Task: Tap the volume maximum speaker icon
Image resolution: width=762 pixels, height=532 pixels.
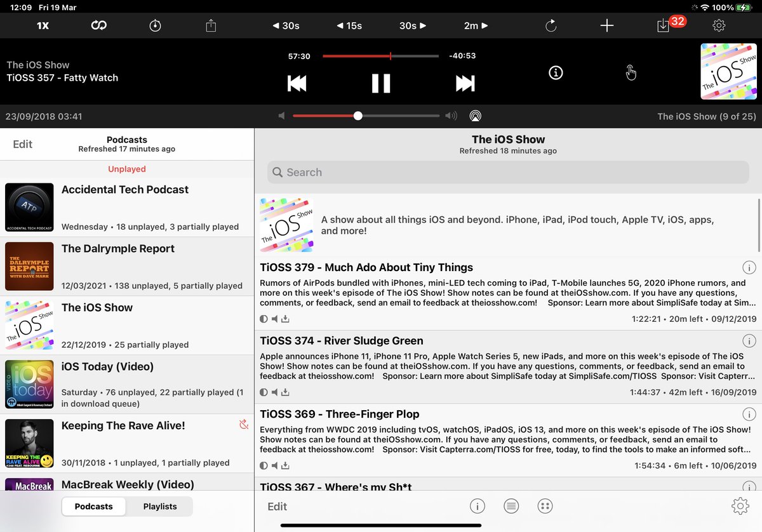Action: pos(451,116)
